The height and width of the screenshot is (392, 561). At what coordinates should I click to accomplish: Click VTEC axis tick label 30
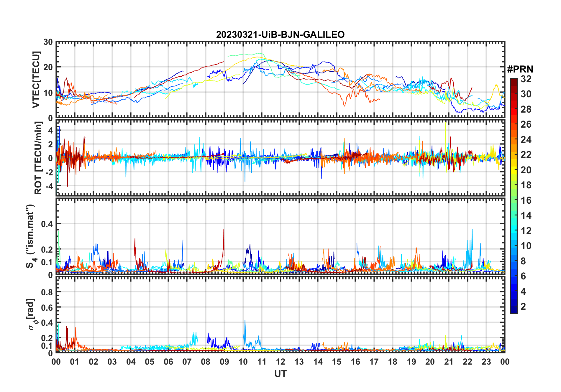coord(48,42)
